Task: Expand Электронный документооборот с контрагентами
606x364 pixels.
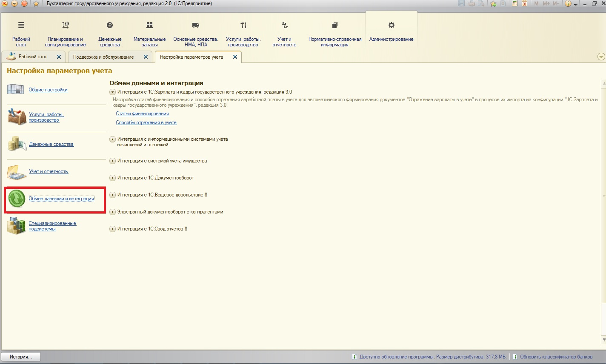Action: pos(112,212)
